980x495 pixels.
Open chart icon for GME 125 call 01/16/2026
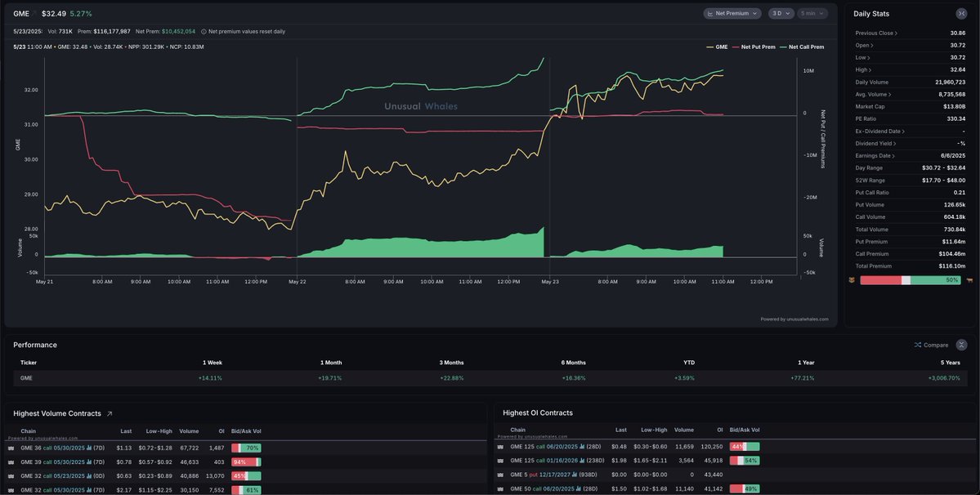click(583, 461)
